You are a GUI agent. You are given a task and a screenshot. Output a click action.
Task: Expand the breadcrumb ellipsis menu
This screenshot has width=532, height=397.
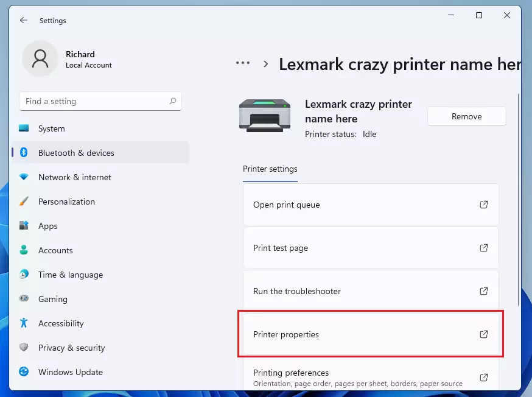point(243,63)
